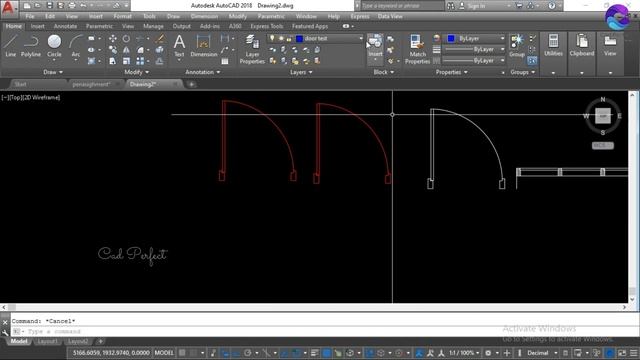Open the layer dropdown showing 'door text'
640x360 pixels.
click(x=315, y=38)
